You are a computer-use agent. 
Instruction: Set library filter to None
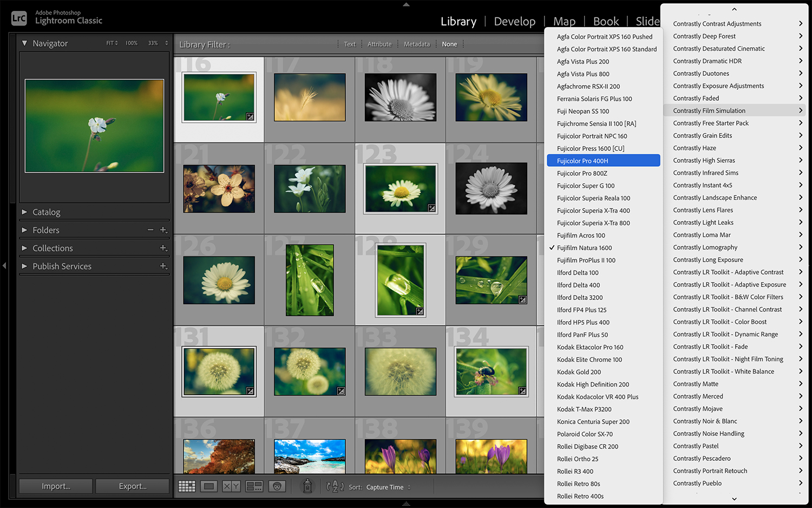[x=449, y=44]
